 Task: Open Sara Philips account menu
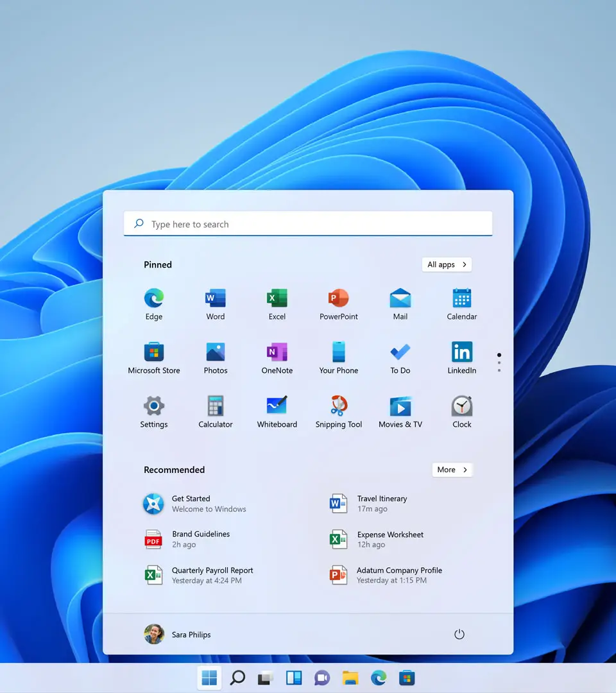point(178,634)
